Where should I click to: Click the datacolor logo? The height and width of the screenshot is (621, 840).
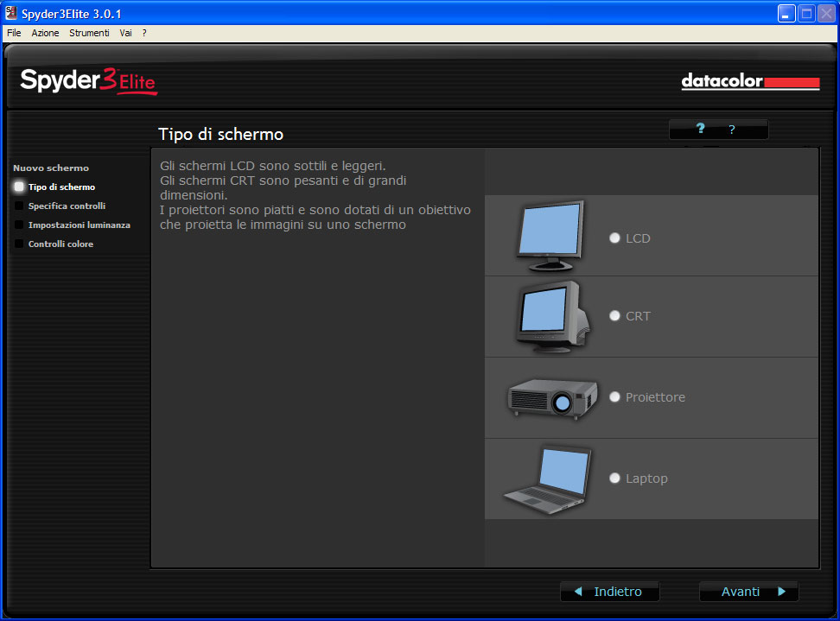[750, 81]
